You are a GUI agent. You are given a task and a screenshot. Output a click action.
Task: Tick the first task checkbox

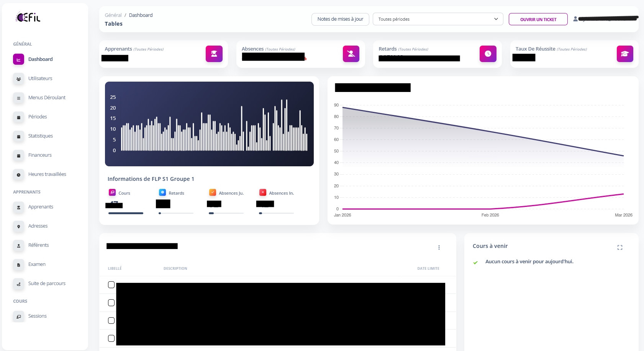[111, 285]
